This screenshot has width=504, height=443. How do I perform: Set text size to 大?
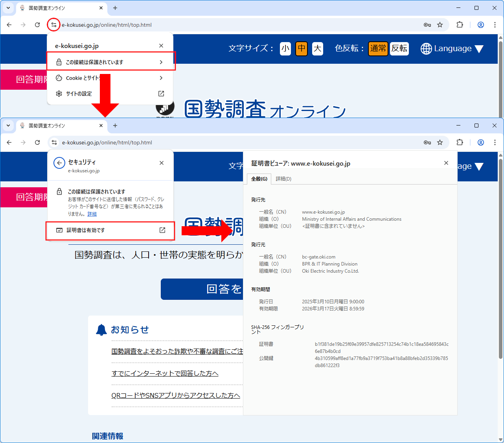318,49
